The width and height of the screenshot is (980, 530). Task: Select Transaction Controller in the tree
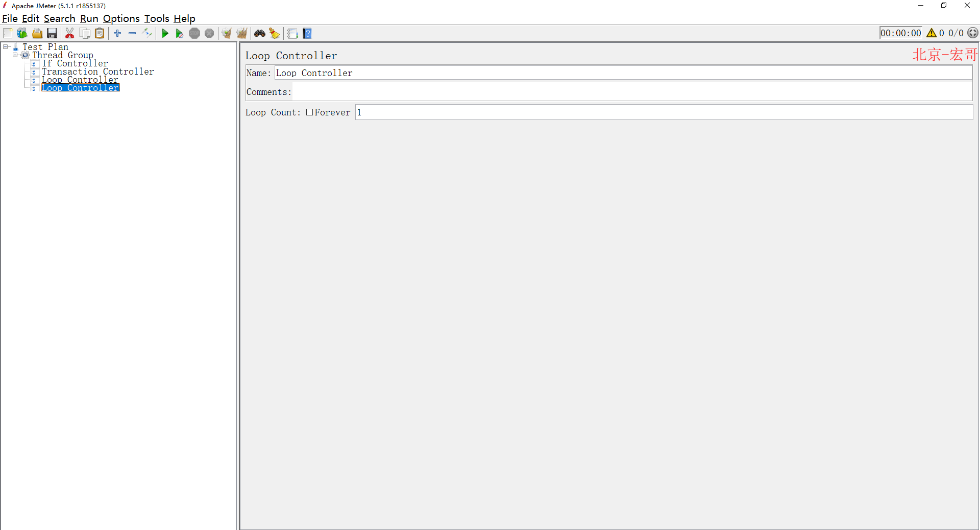tap(97, 71)
